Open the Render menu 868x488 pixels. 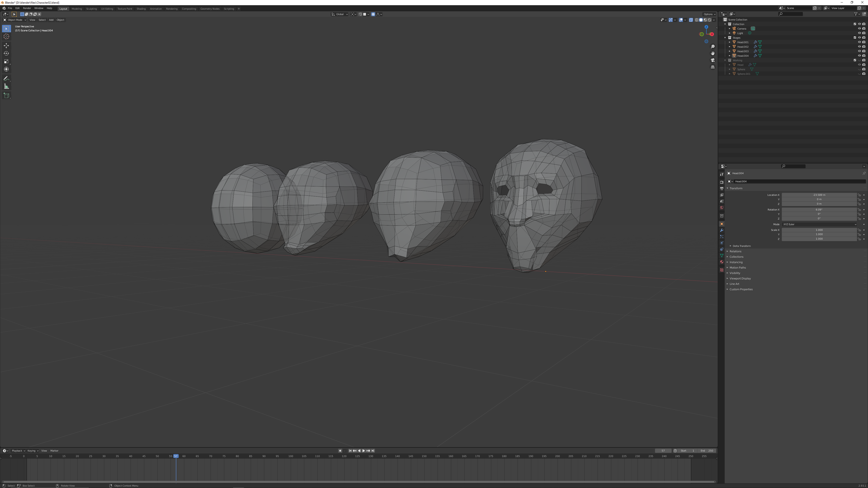[x=27, y=8]
